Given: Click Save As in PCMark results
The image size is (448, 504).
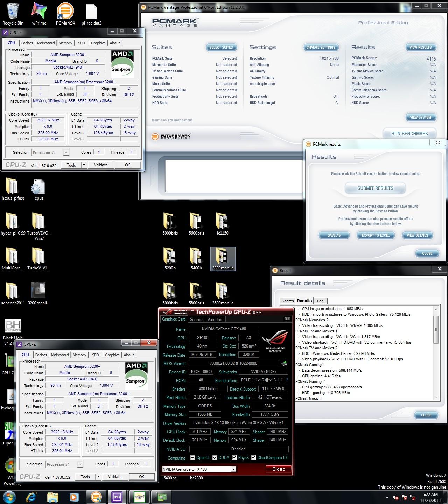Looking at the screenshot, I should click(334, 235).
